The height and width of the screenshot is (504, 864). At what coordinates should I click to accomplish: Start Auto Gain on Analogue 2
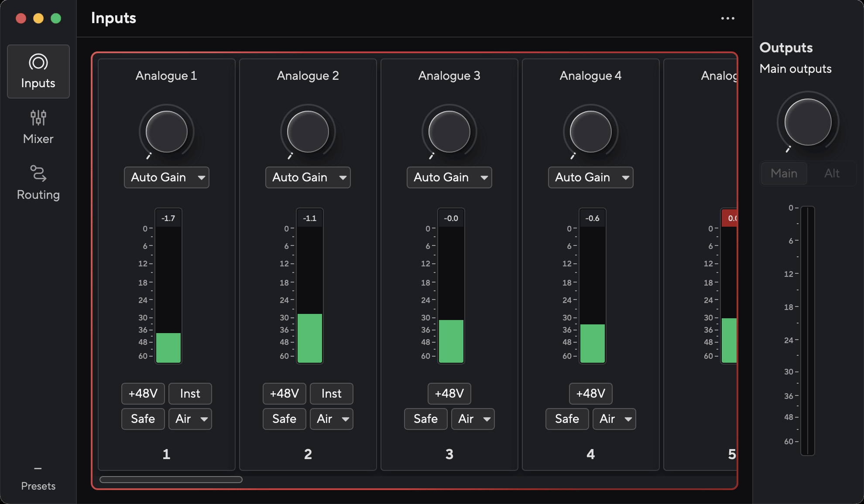click(300, 177)
